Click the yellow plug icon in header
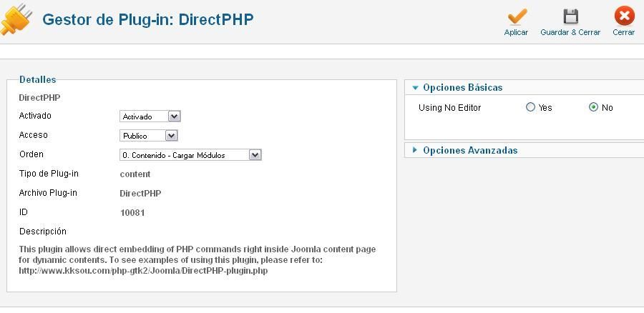This screenshot has height=313, width=644. coord(16,19)
